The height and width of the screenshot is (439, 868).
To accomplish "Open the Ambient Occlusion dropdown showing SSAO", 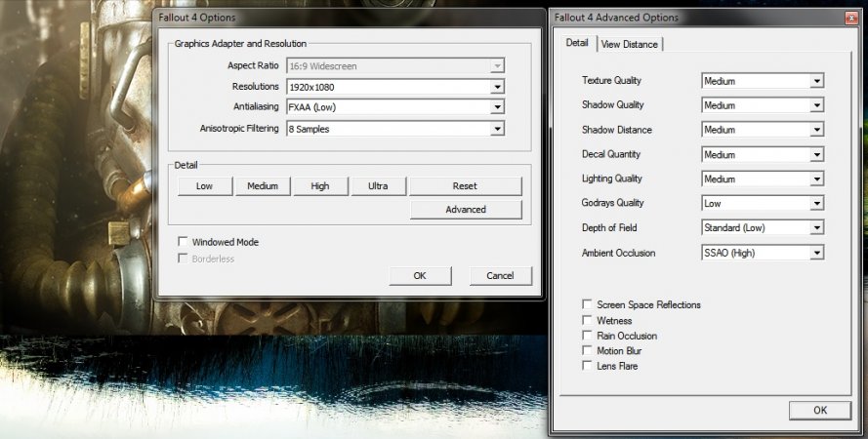I will (x=763, y=253).
